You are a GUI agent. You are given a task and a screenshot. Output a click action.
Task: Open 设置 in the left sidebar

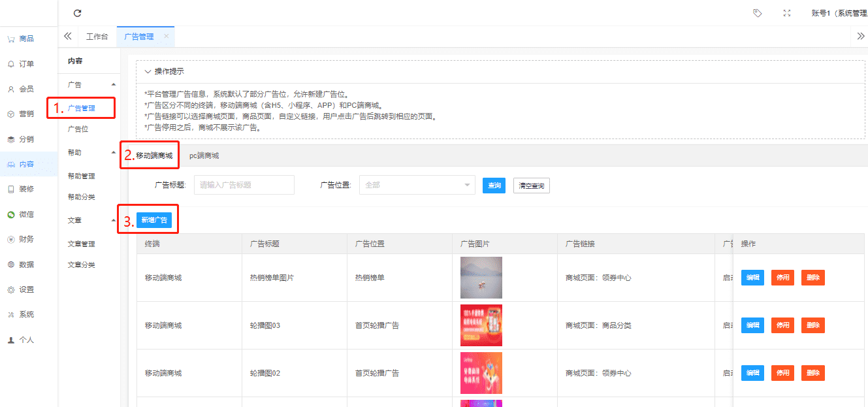point(26,289)
